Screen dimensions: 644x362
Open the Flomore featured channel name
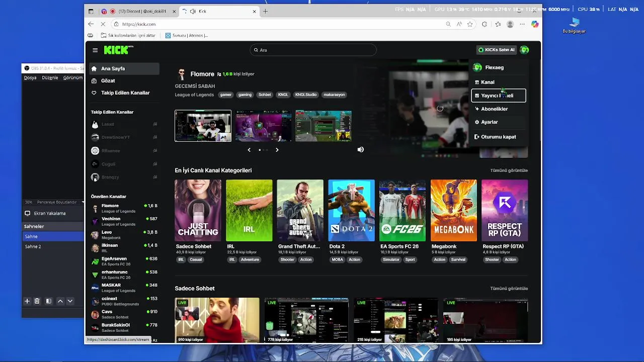(x=202, y=74)
